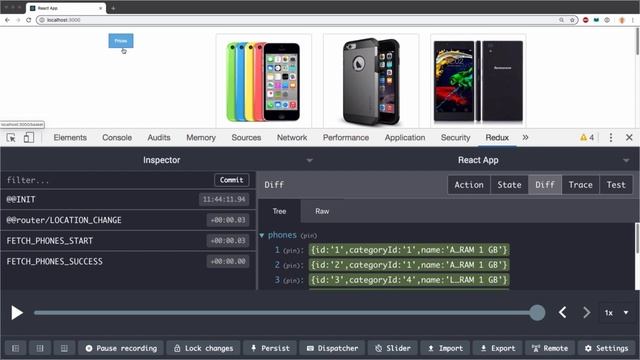This screenshot has width=640, height=360.
Task: Select the Tree sub-tab
Action: pos(279,211)
